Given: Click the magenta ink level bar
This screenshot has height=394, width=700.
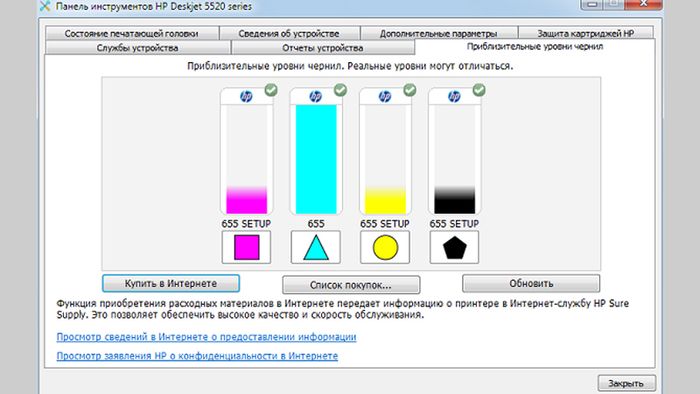Looking at the screenshot, I should 246,200.
